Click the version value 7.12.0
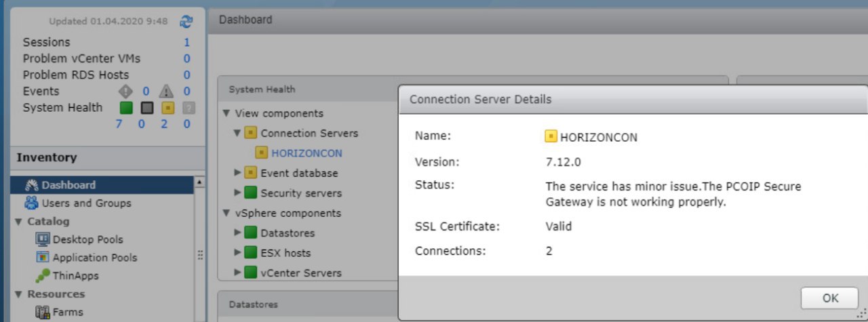Image resolution: width=868 pixels, height=322 pixels. (x=563, y=162)
